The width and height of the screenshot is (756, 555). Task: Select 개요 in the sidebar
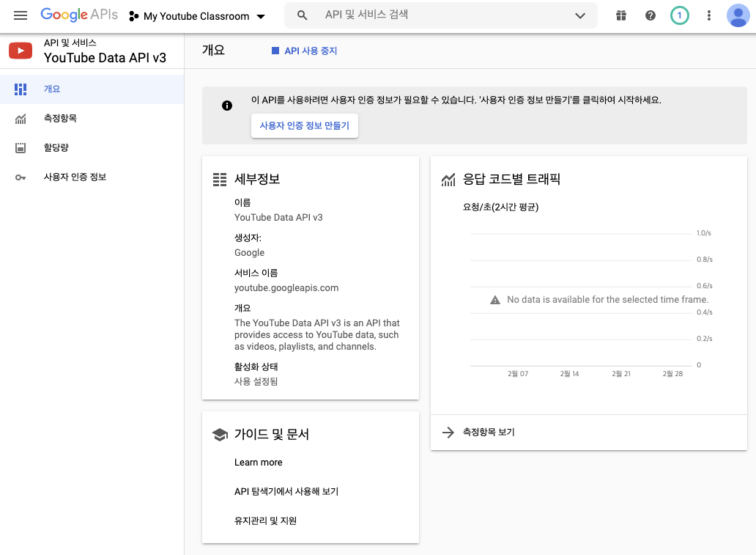(92, 89)
